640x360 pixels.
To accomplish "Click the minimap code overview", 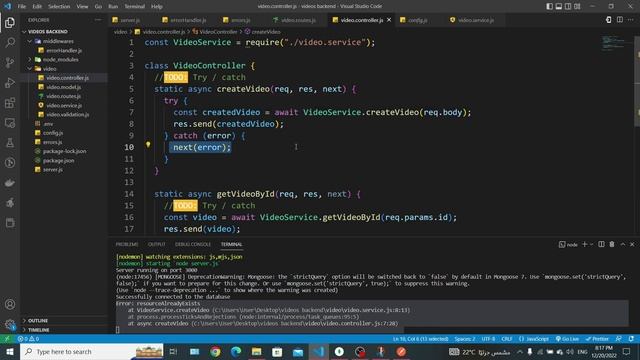I will 613,43.
